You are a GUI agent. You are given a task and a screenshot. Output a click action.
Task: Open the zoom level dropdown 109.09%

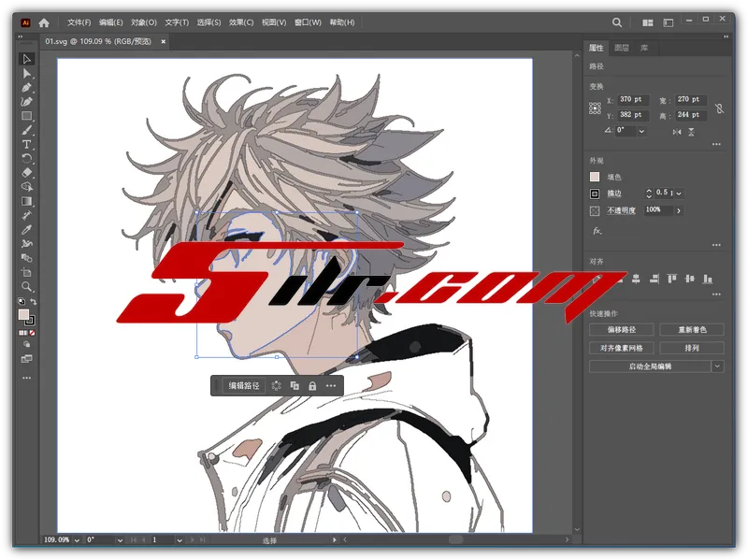(77, 540)
